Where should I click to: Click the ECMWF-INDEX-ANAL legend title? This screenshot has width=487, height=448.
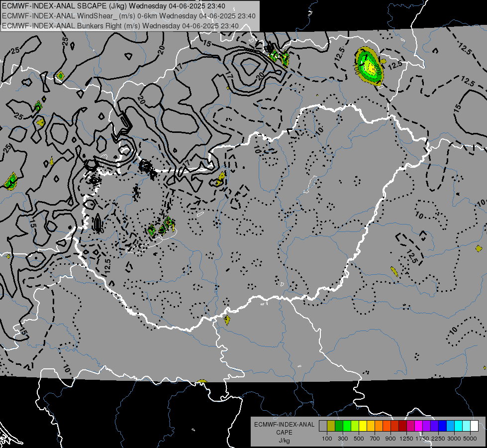284,425
